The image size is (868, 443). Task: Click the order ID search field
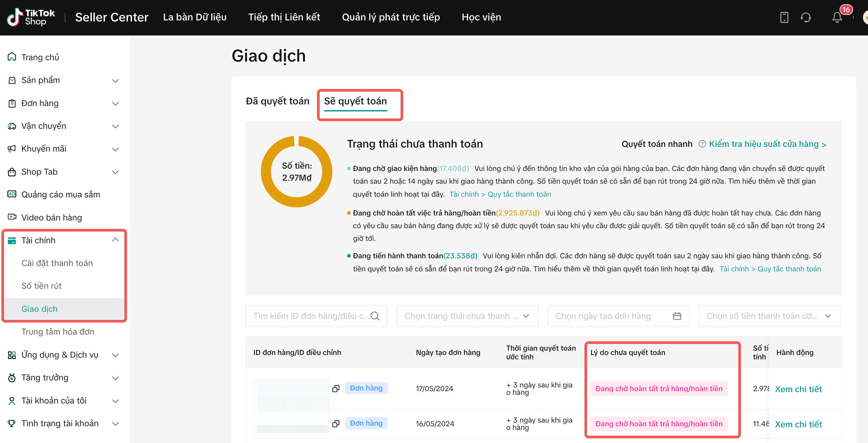coord(310,316)
